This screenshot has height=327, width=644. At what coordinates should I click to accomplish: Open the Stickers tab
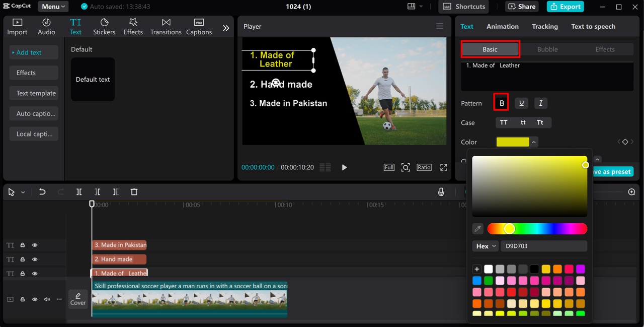(x=104, y=27)
